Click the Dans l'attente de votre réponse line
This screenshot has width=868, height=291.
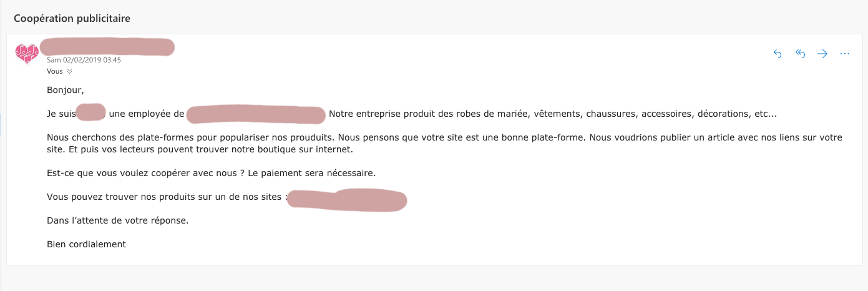pyautogui.click(x=117, y=220)
